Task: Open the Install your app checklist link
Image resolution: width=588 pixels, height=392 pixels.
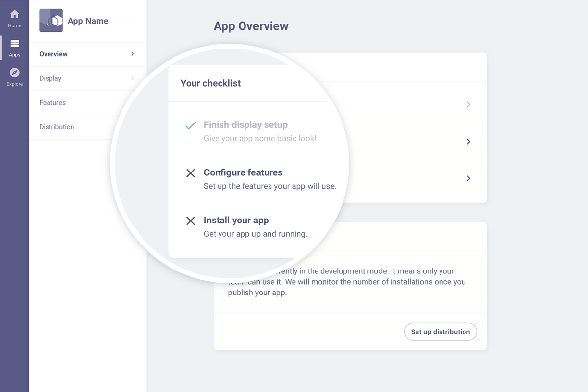Action: [x=236, y=220]
